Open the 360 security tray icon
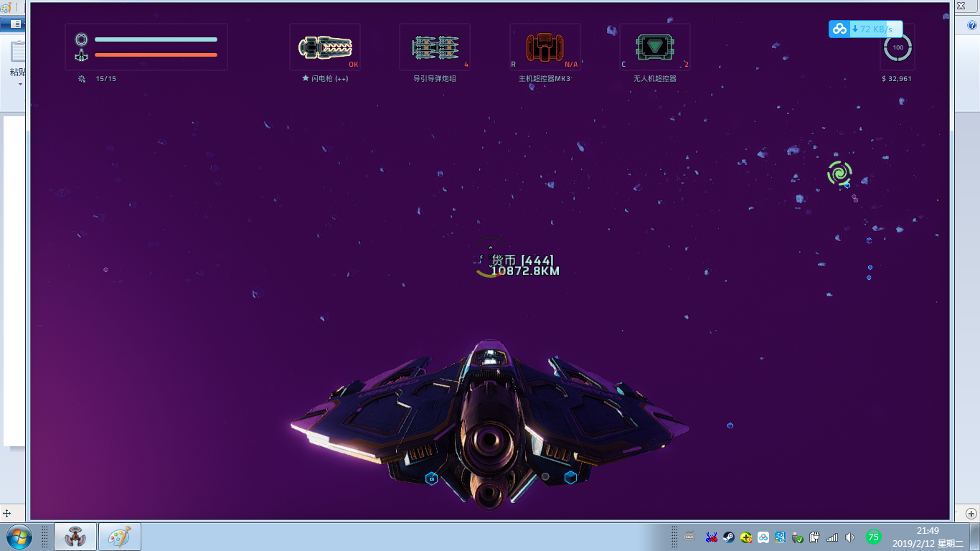Screen dimensions: 980x551 pyautogui.click(x=746, y=537)
